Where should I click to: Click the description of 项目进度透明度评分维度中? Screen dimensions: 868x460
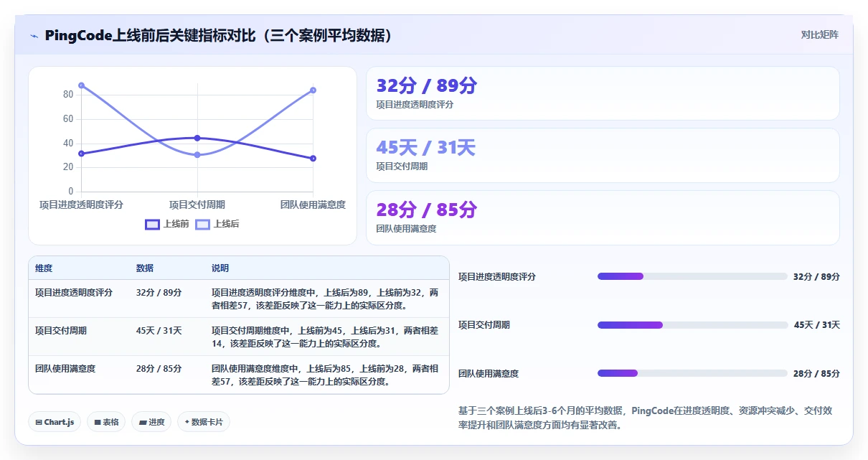pos(325,299)
